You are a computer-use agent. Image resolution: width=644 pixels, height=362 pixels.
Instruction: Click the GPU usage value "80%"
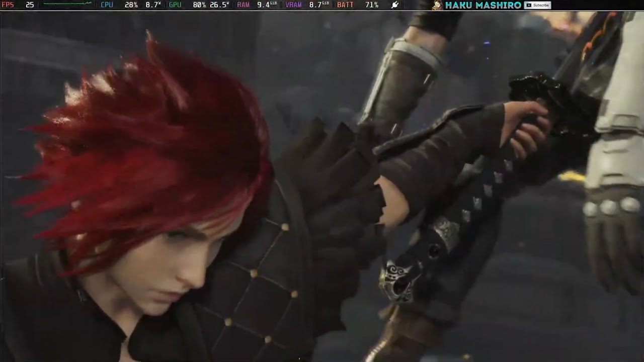tap(199, 5)
